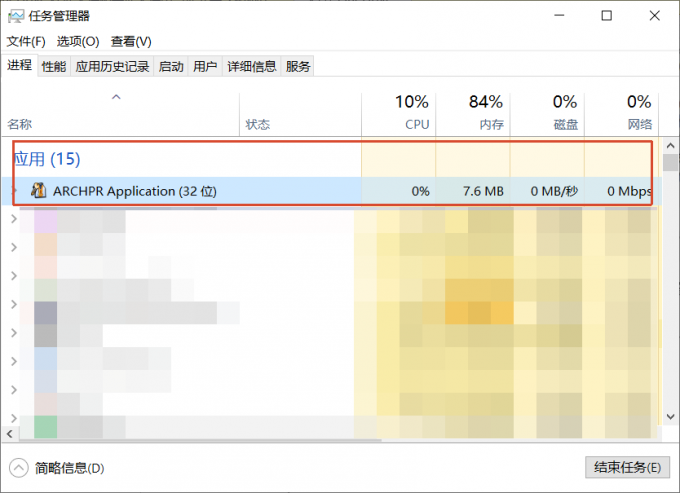
Task: Click the vertical scrollbar thumb
Action: click(670, 163)
